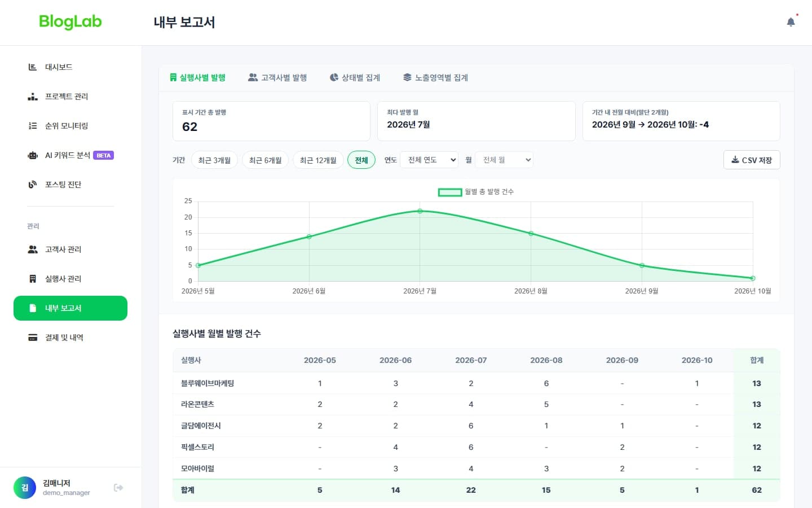The image size is (812, 508).
Task: Click the 모아바이럴 row name
Action: point(197,468)
